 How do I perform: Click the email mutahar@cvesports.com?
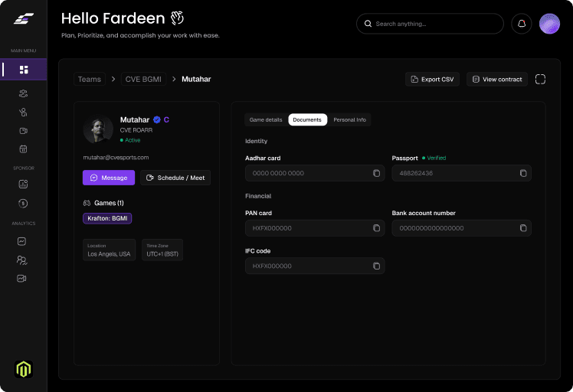[x=116, y=158]
